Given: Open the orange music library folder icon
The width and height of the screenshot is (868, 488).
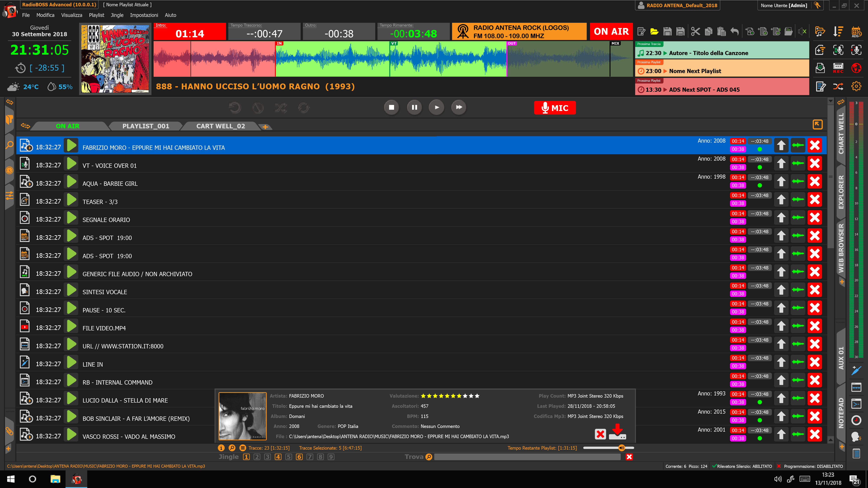Looking at the screenshot, I should click(x=820, y=32).
